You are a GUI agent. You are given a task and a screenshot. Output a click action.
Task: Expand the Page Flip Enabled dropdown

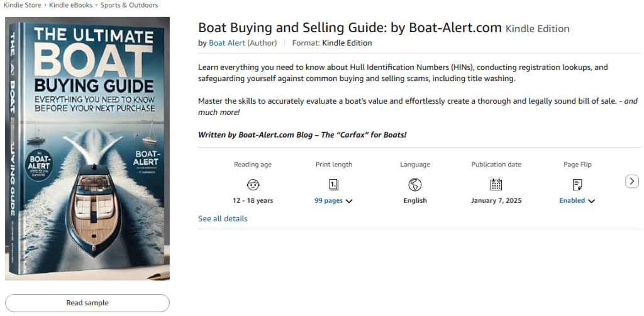pos(577,200)
